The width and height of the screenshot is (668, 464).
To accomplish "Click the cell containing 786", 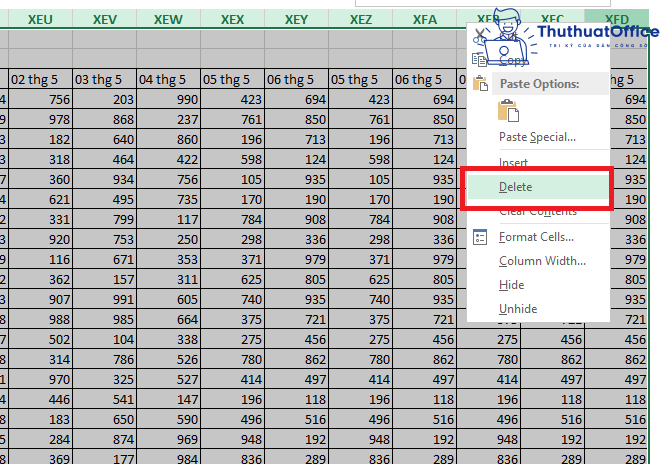I will click(x=105, y=360).
